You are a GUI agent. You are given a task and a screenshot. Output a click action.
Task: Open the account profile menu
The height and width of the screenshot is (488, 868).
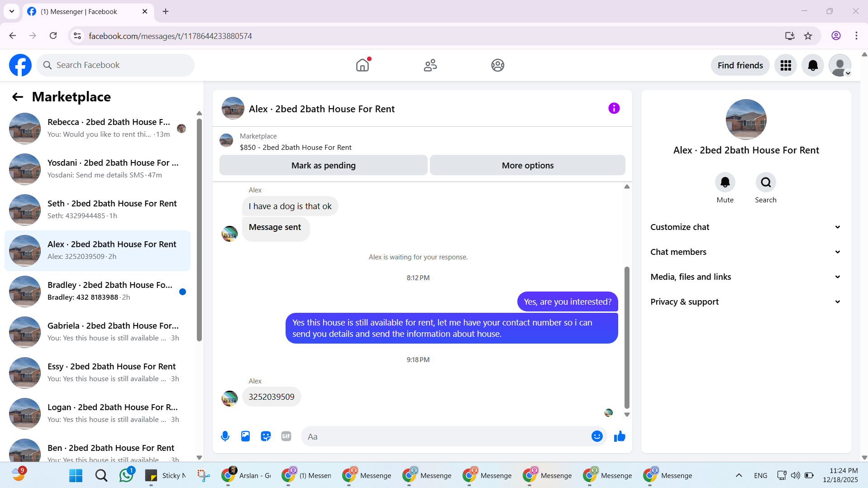coord(840,66)
